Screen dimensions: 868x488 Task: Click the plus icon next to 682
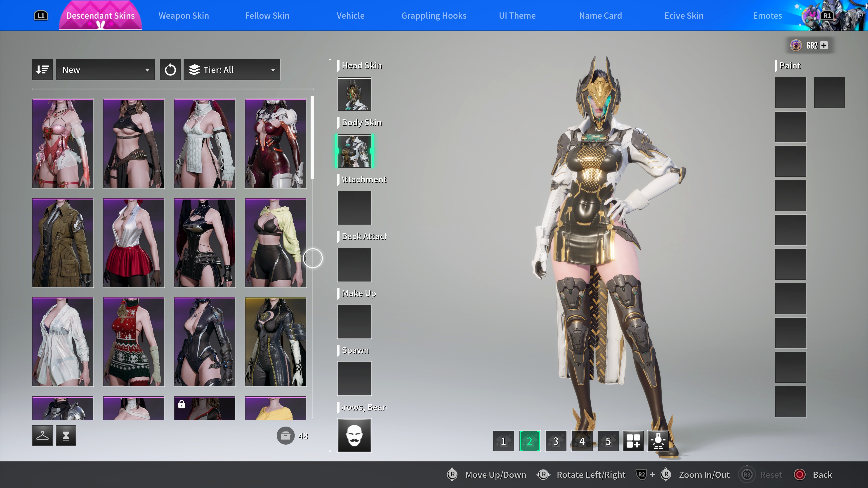[824, 45]
